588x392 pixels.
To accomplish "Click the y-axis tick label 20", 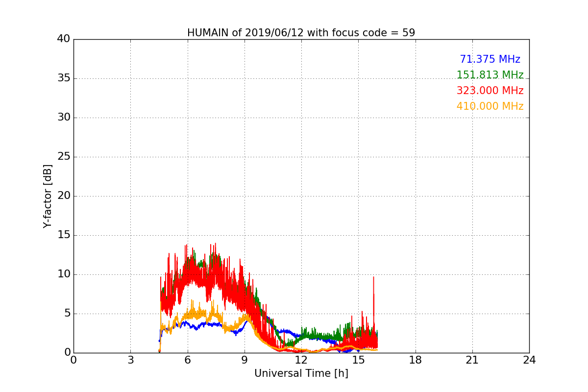I will (x=64, y=196).
